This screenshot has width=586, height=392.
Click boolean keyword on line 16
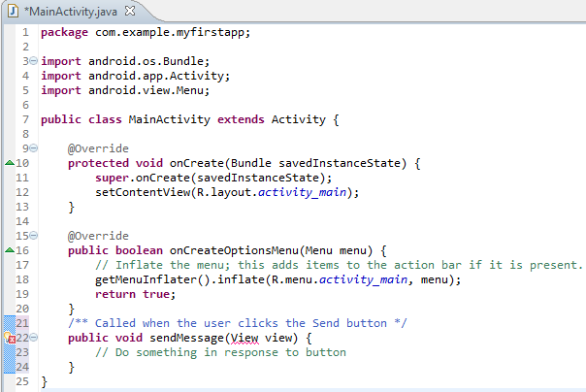tap(139, 250)
